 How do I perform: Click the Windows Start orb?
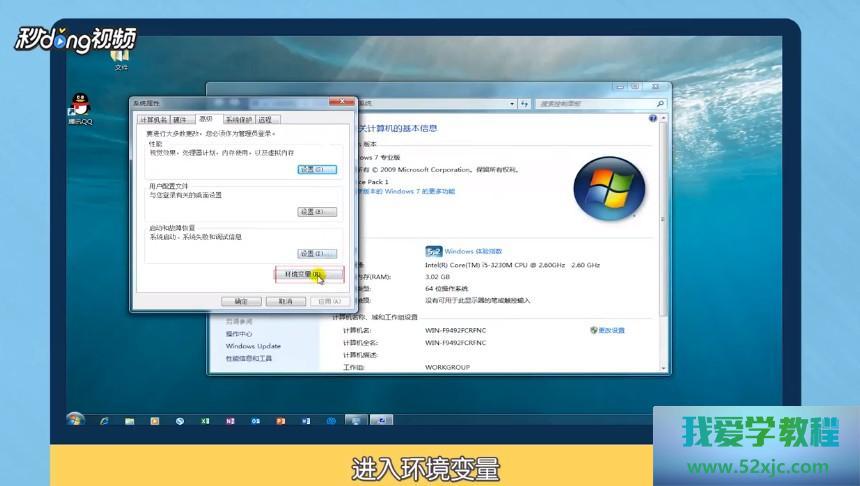pyautogui.click(x=75, y=419)
